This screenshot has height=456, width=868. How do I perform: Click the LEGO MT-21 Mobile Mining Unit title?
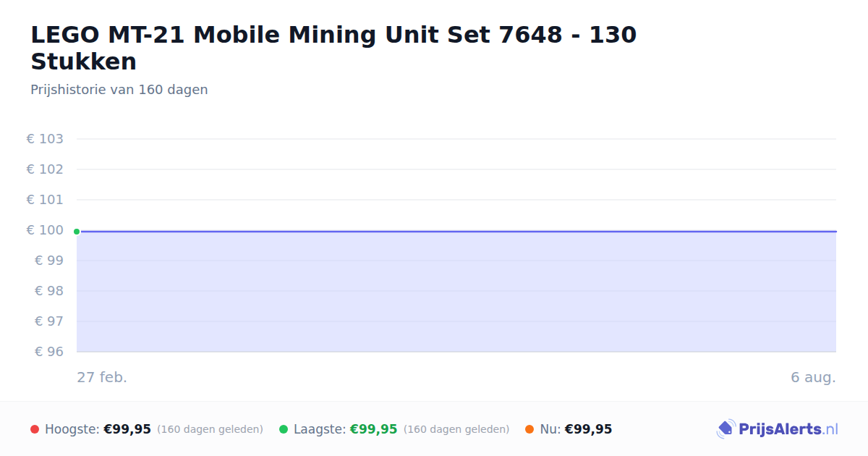[333, 48]
